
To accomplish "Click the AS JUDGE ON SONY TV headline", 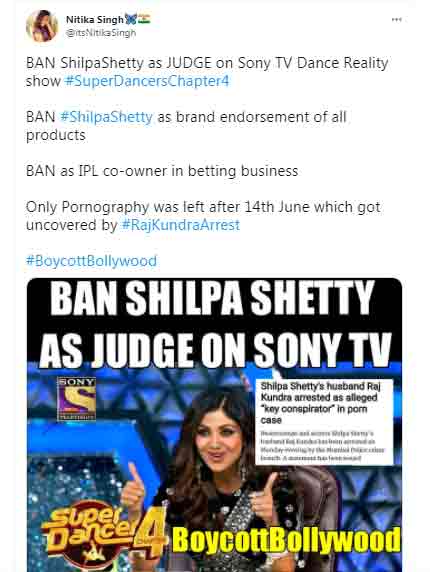I will [x=215, y=350].
